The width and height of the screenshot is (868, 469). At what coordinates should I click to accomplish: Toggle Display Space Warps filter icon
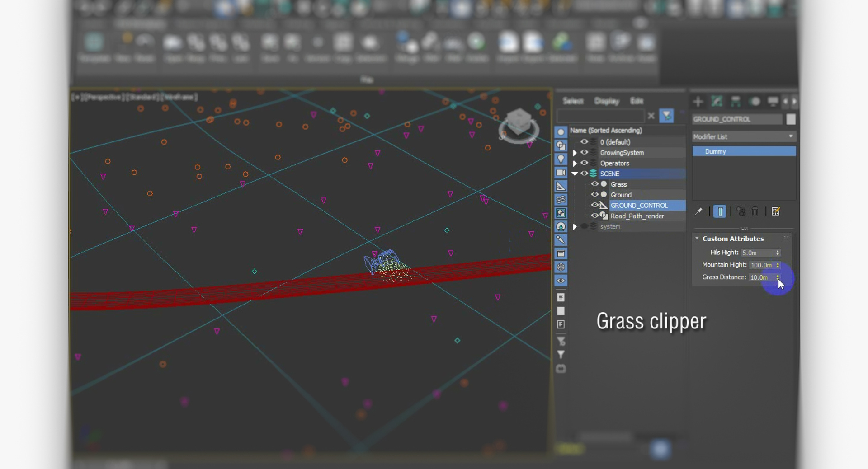coord(561,199)
